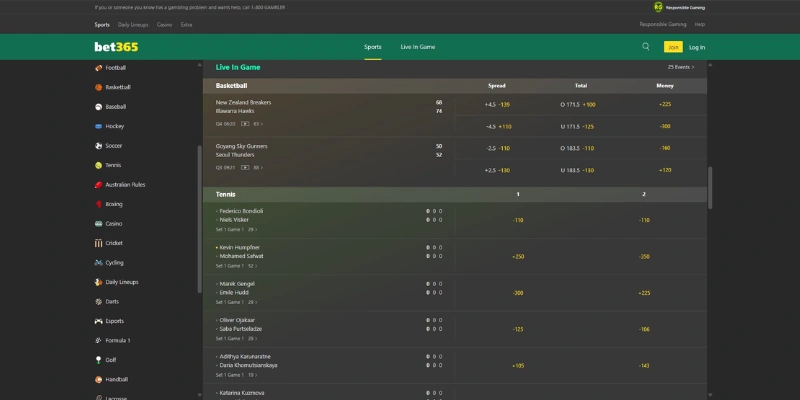
Task: Click the Responsible Gaming RG logo
Action: pyautogui.click(x=658, y=7)
